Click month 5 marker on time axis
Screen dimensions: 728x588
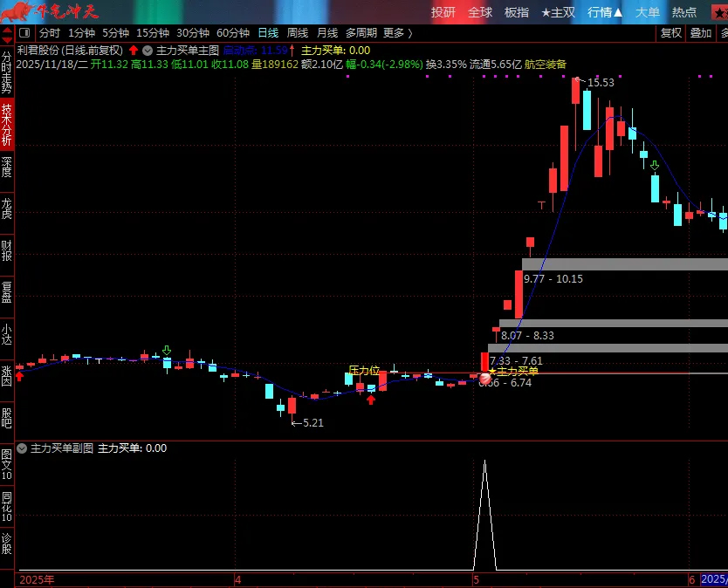click(x=476, y=579)
